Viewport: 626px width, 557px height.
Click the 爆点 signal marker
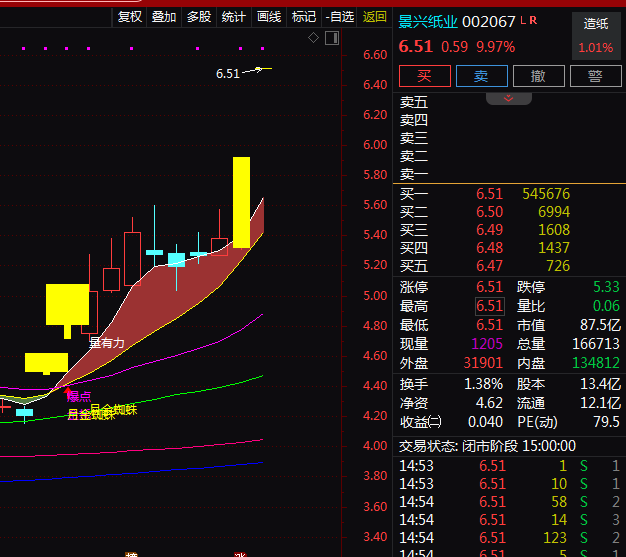[x=79, y=396]
